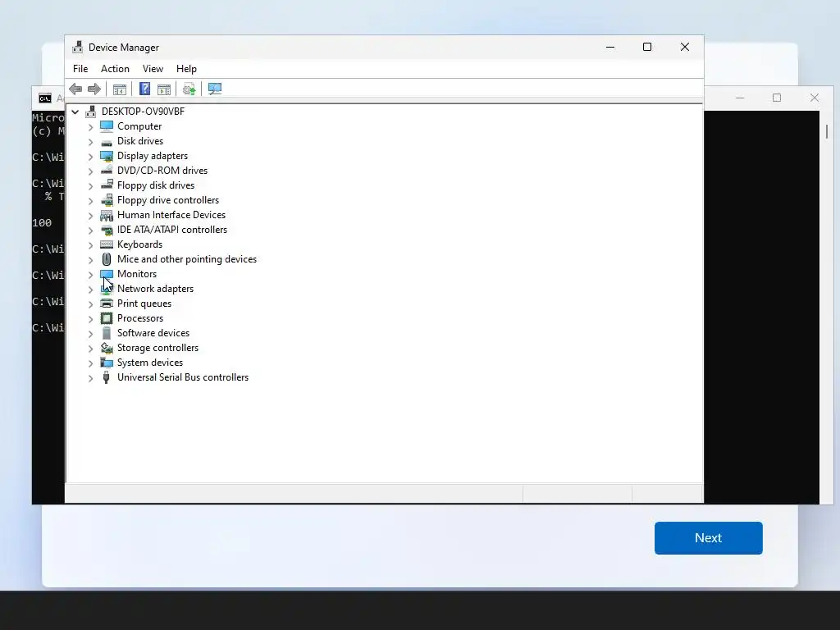The image size is (840, 630).
Task: Click Show/Hide Console Tree toolbar icon
Action: coord(120,89)
